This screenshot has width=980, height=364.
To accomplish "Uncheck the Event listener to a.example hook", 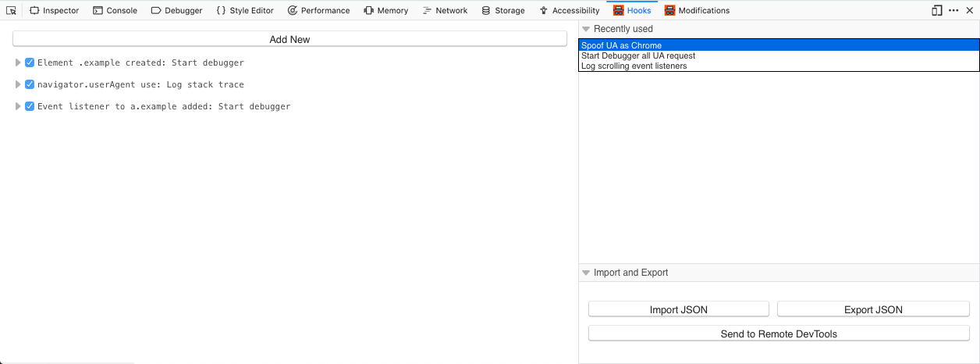I will pos(30,106).
